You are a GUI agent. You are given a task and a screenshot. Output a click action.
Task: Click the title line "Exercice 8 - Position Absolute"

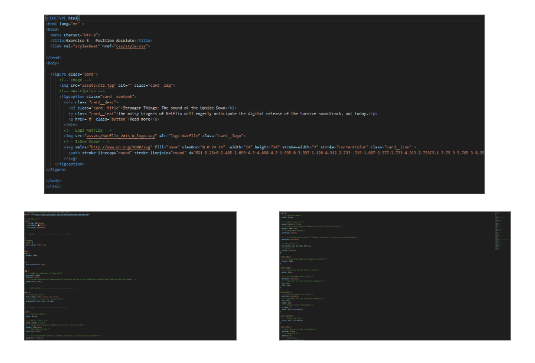click(x=101, y=41)
